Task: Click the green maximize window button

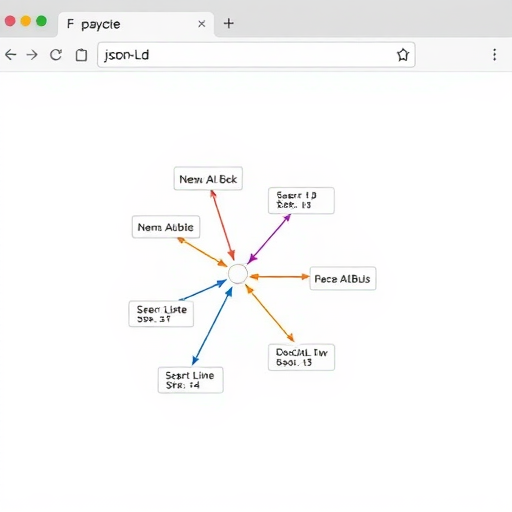Action: (x=41, y=21)
